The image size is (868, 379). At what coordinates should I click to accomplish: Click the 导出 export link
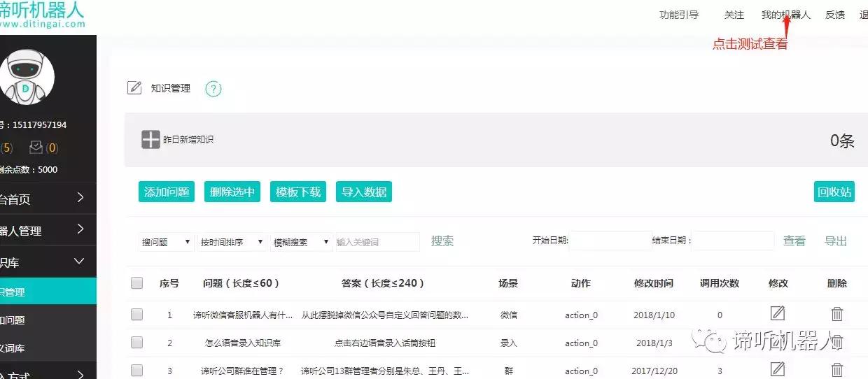tap(836, 241)
